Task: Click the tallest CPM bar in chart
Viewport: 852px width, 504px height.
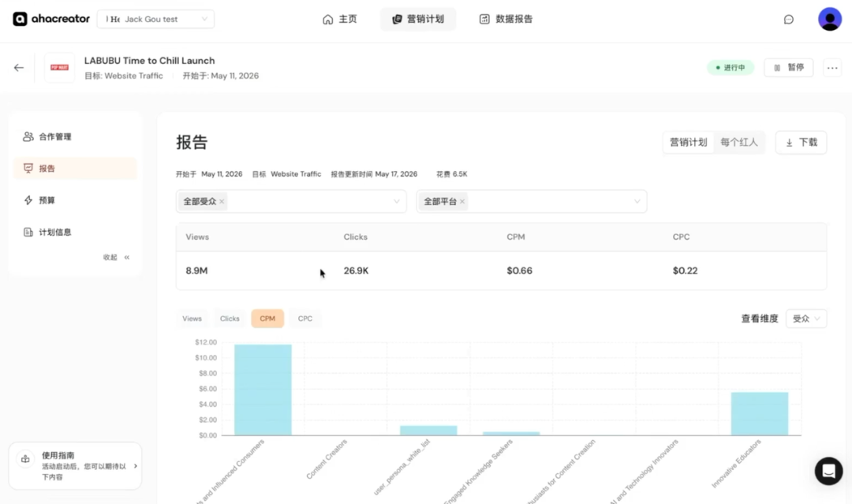Action: coord(263,390)
